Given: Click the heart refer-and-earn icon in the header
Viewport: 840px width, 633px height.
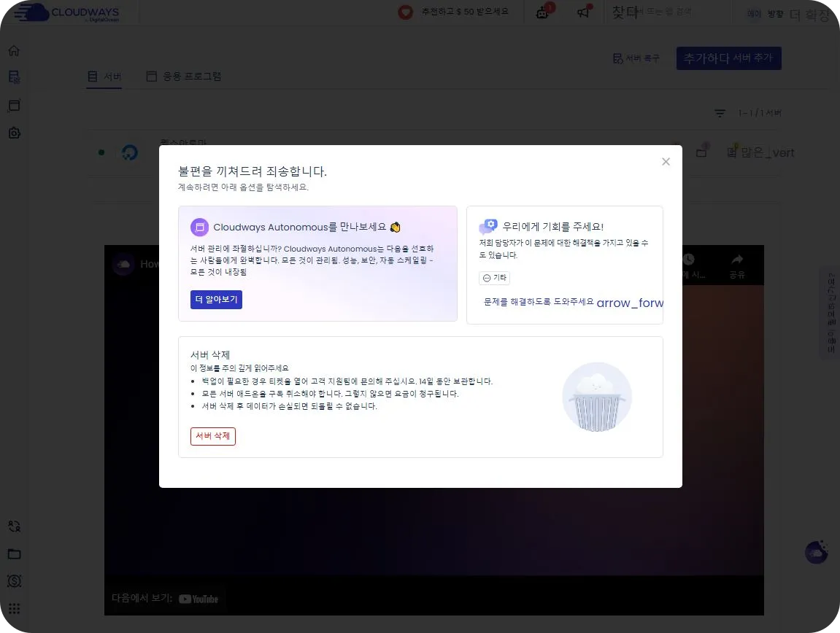Looking at the screenshot, I should (x=406, y=12).
